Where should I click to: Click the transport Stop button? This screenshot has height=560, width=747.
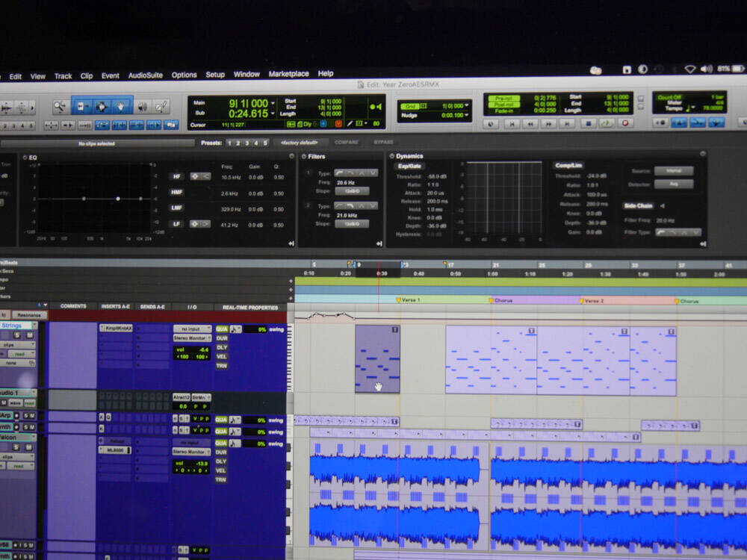(589, 123)
